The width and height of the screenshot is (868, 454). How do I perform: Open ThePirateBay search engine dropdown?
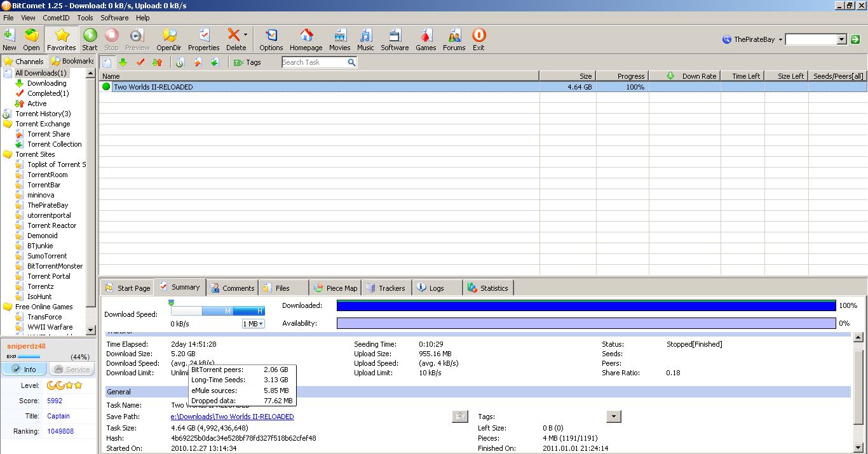click(x=780, y=39)
